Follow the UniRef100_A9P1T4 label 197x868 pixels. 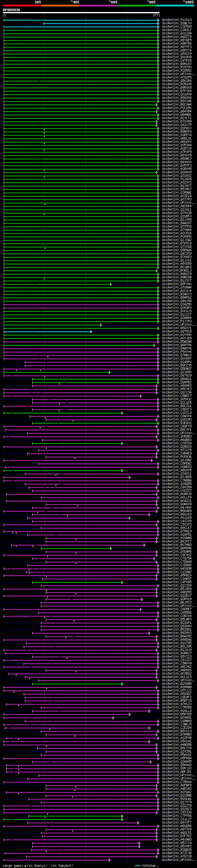177,50
